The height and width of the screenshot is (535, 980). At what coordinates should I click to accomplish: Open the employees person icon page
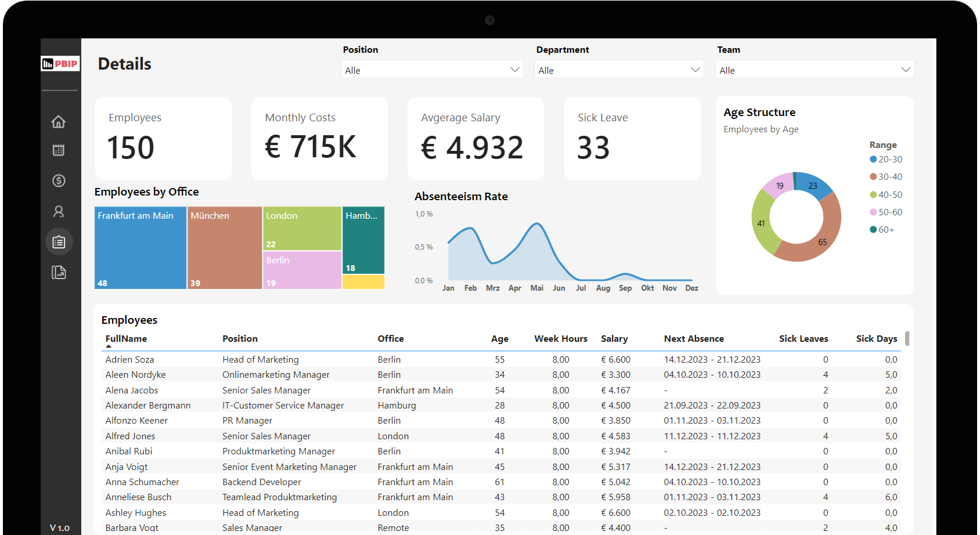[59, 211]
